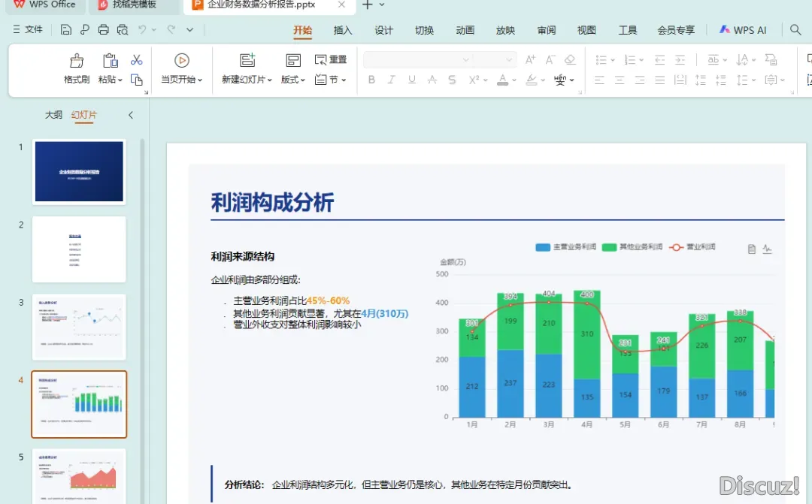Expand the font size combo box
Viewport: 812px width, 504px height.
pyautogui.click(x=509, y=60)
